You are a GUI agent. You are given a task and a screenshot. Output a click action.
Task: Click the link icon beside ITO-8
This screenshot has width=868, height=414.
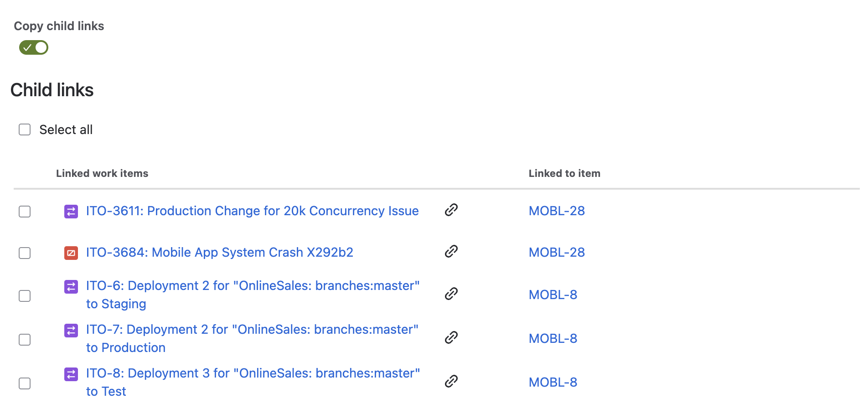[x=451, y=381]
